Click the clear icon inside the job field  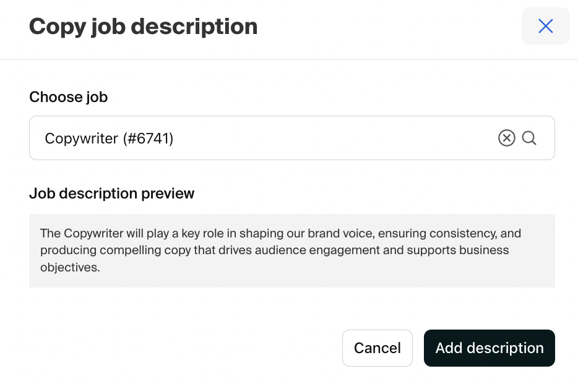(x=507, y=138)
